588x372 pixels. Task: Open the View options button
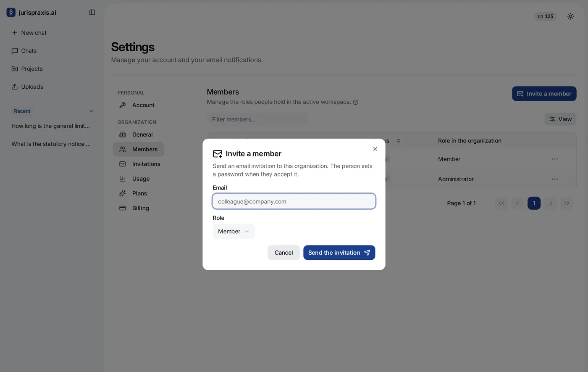point(560,119)
